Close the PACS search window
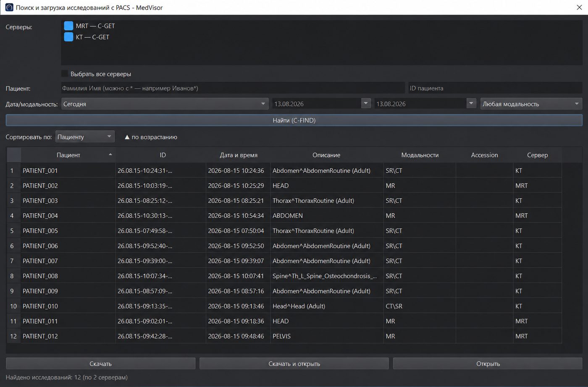Viewport: 588px width, 387px height. point(579,8)
